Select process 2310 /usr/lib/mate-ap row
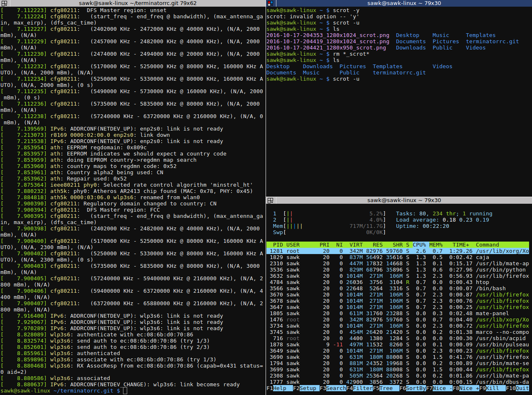532x395 pixels. 398,264
